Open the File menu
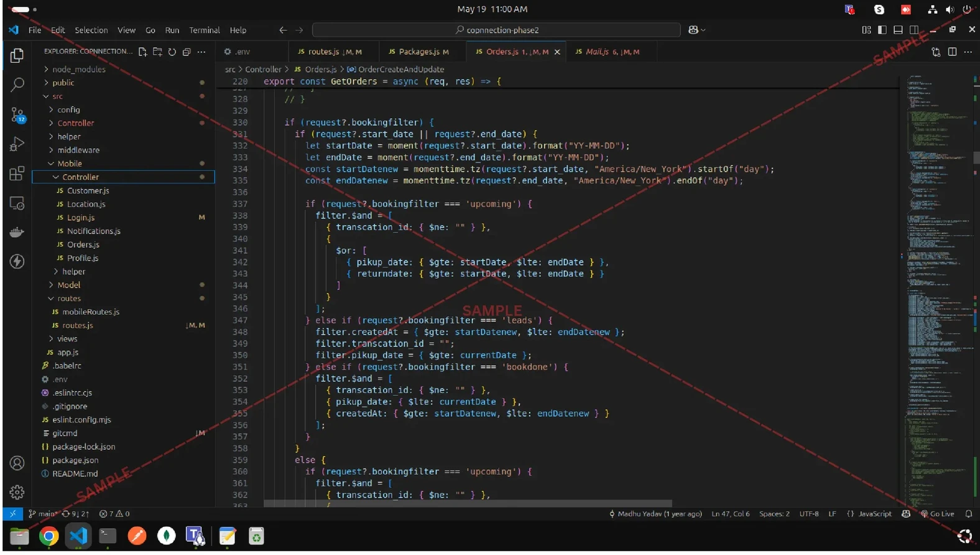The image size is (980, 555). tap(35, 30)
